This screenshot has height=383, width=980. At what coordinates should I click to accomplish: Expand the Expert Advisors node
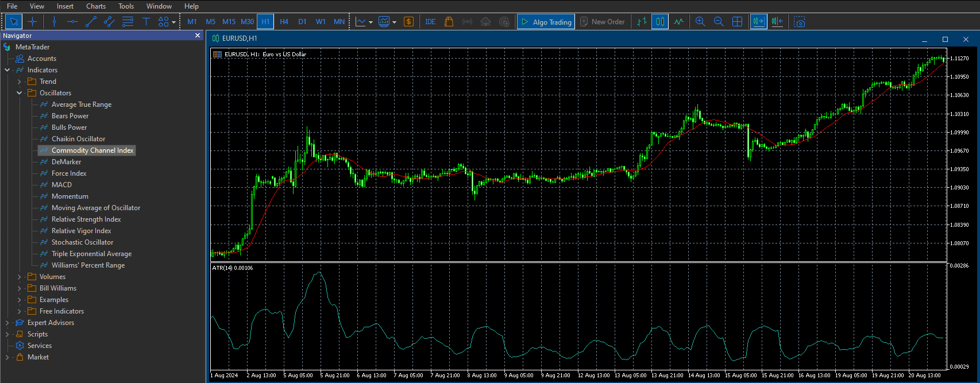coord(7,323)
